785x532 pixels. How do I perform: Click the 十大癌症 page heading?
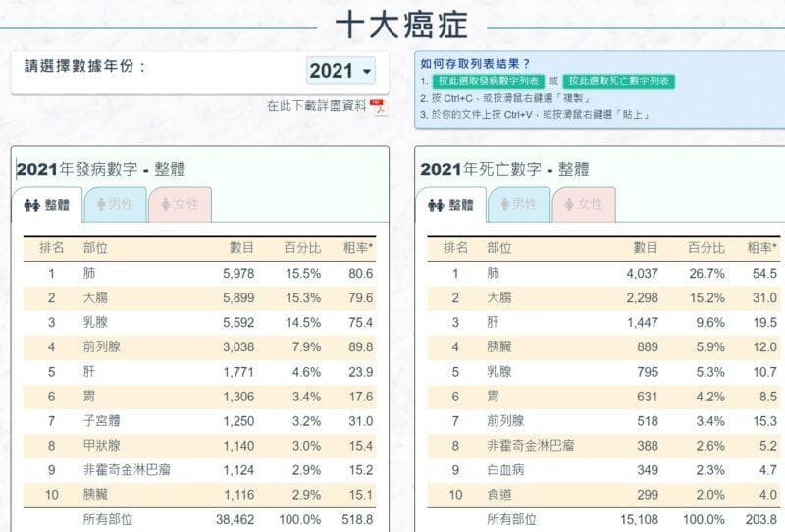point(401,26)
